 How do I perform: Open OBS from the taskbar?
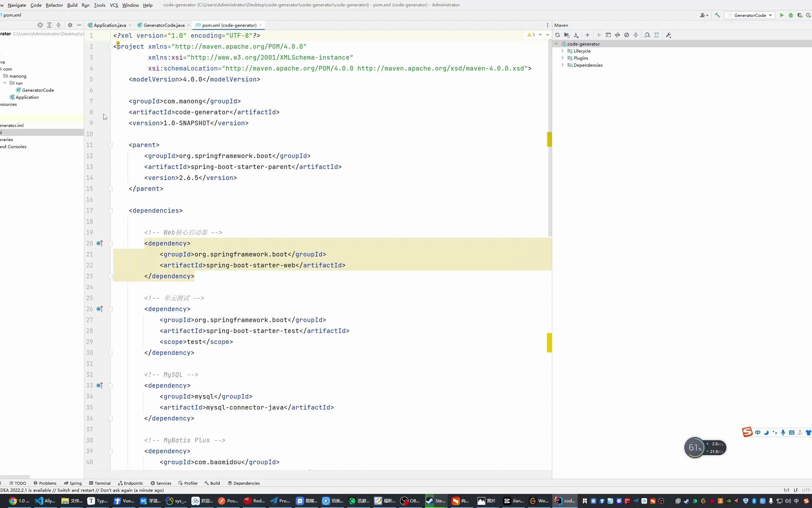410,501
